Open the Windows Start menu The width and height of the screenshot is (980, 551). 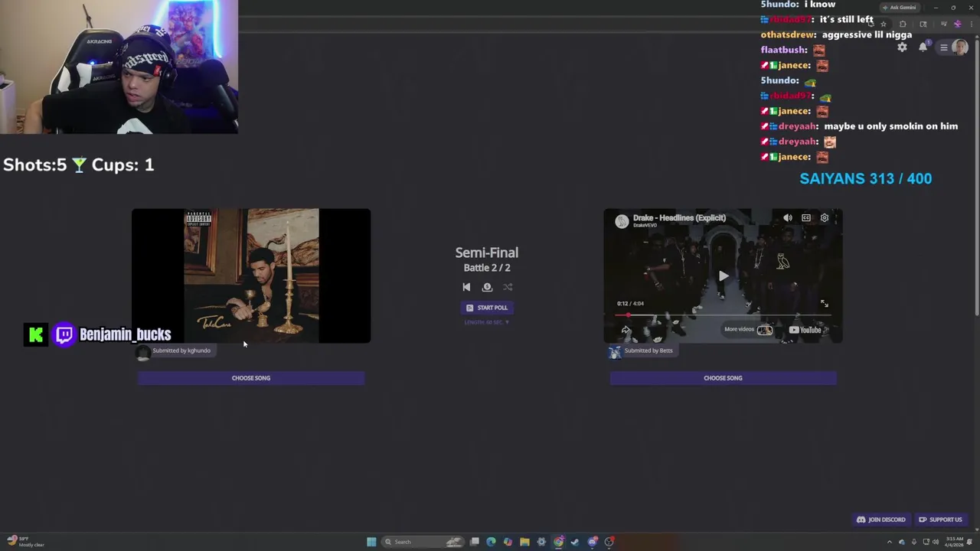[371, 542]
